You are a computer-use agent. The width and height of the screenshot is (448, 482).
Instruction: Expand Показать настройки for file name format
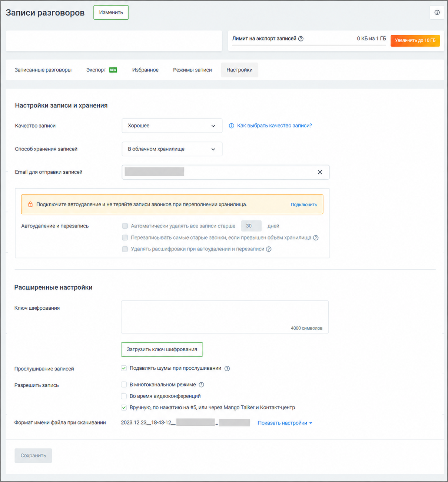point(285,423)
